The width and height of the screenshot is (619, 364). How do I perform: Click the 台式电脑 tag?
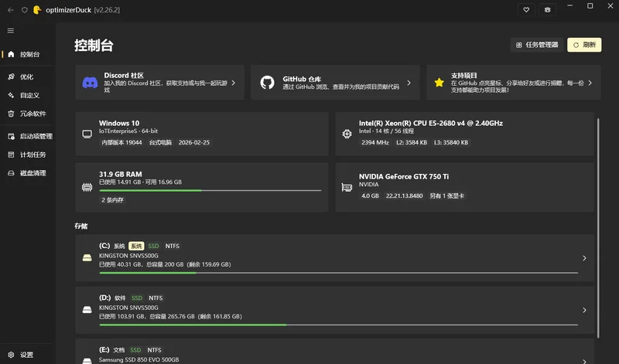(x=160, y=142)
